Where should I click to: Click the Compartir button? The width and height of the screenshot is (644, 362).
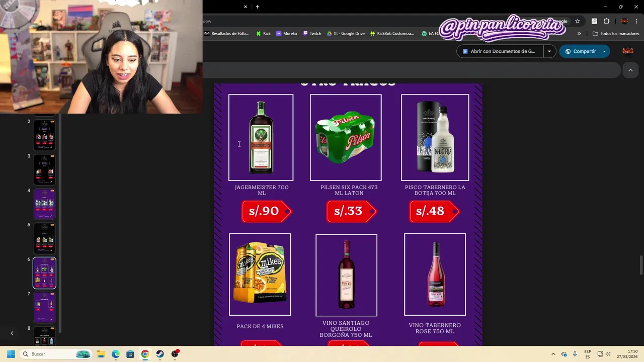point(580,51)
